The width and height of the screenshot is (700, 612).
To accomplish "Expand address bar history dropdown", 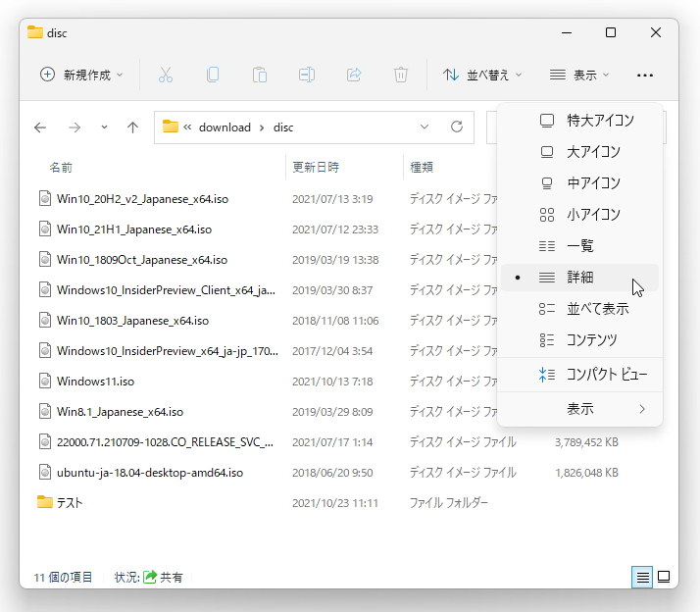I will [425, 127].
